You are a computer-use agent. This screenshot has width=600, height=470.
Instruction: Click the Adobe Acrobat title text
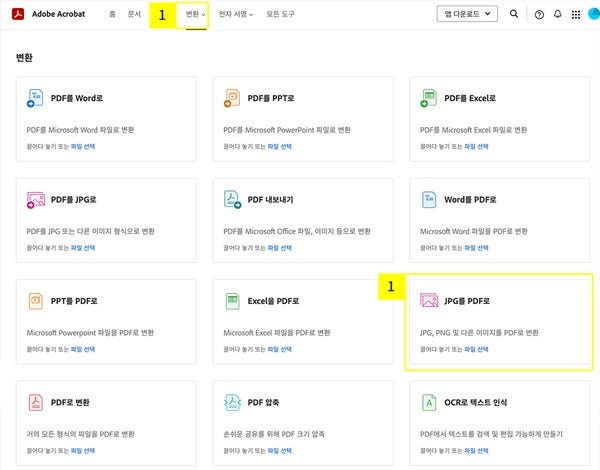point(58,14)
